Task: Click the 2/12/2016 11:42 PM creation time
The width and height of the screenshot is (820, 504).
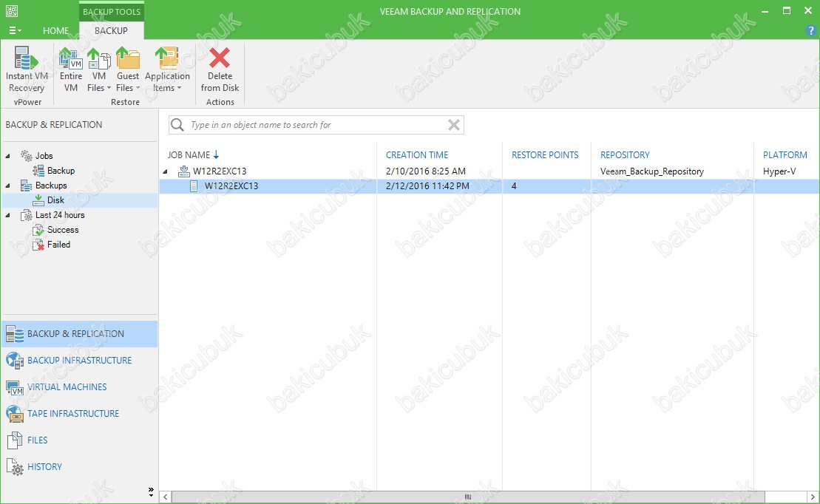Action: [427, 186]
